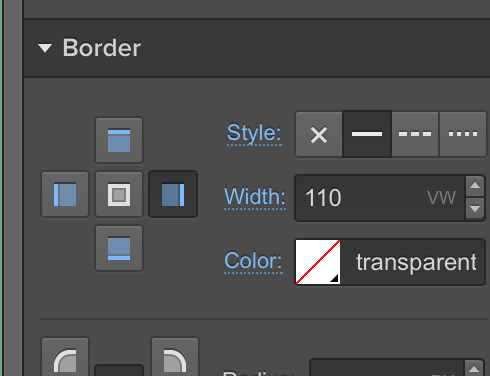Select the top border side icon

tap(119, 140)
